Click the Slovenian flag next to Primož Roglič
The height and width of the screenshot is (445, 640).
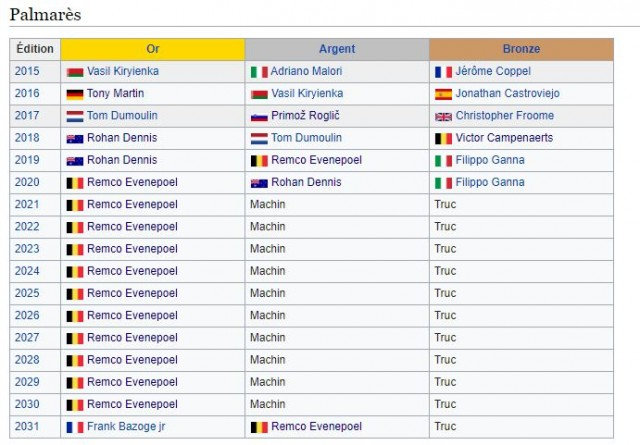258,116
